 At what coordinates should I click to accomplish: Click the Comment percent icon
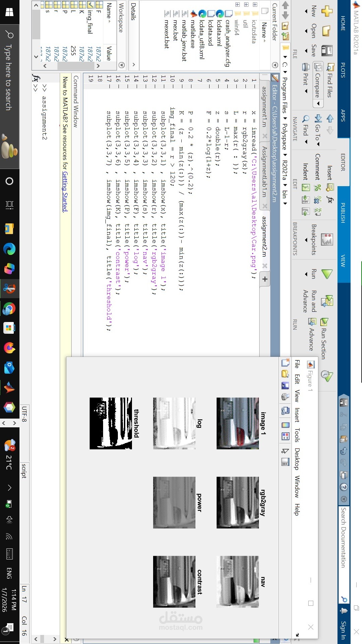pos(317,187)
